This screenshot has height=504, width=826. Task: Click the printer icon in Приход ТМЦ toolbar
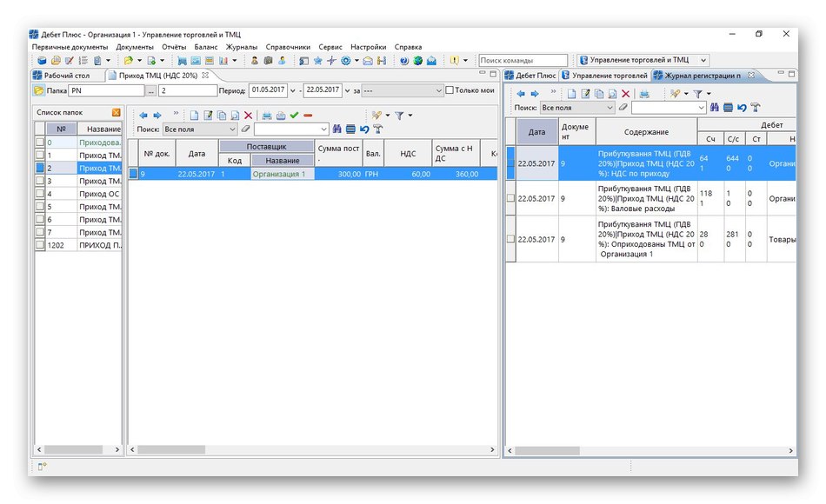[x=267, y=116]
